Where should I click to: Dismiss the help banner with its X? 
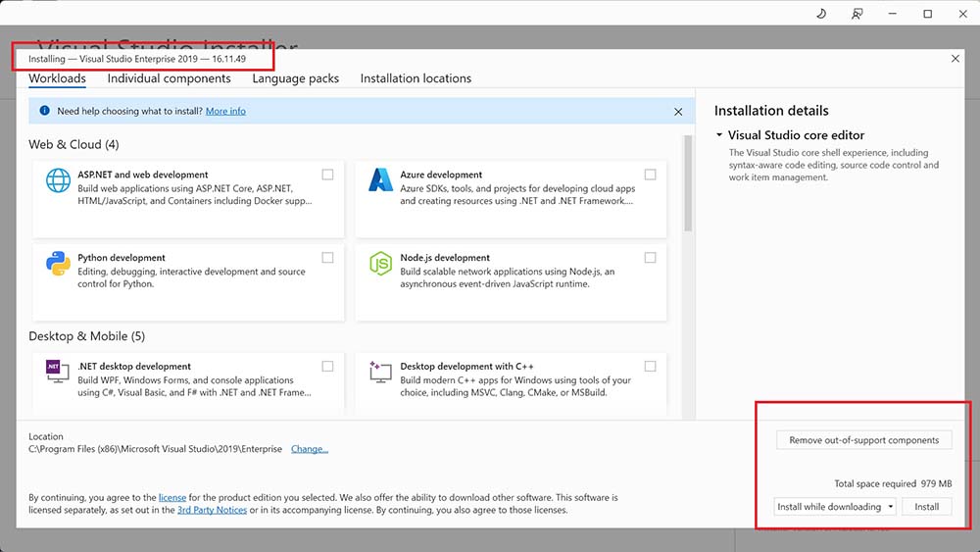678,111
